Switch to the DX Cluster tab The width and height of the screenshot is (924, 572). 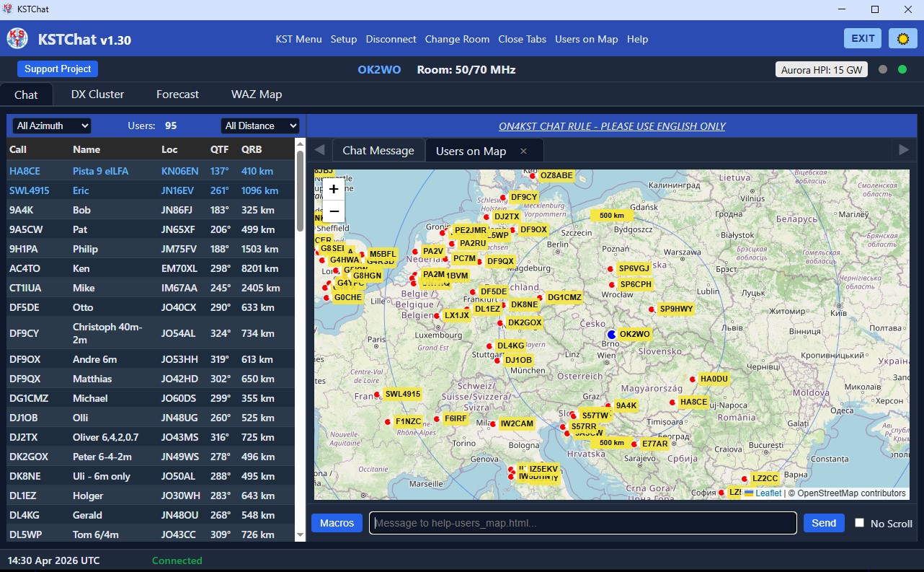97,94
